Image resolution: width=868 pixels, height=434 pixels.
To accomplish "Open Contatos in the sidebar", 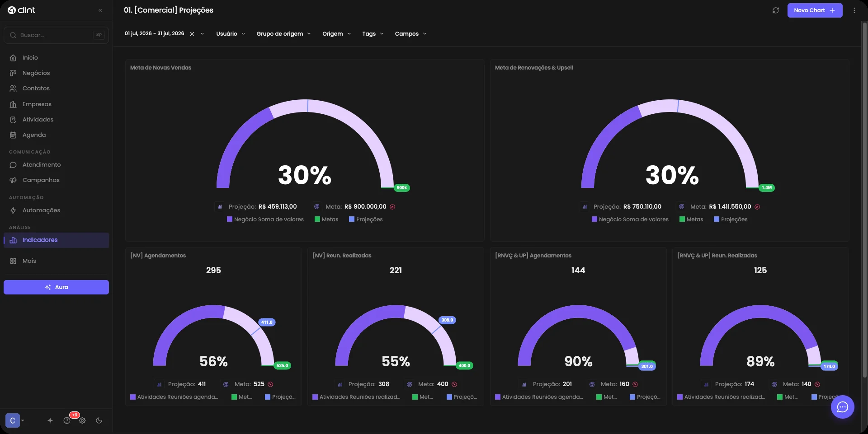I will [57, 89].
